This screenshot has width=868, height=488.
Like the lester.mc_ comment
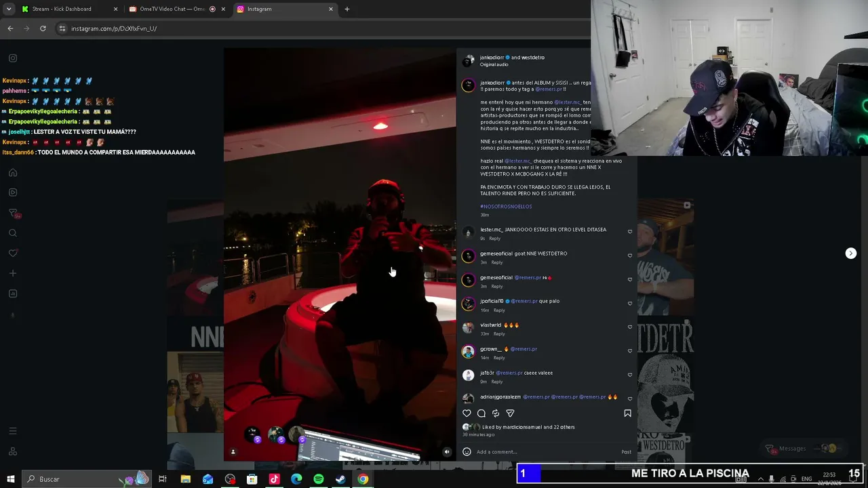pyautogui.click(x=630, y=232)
